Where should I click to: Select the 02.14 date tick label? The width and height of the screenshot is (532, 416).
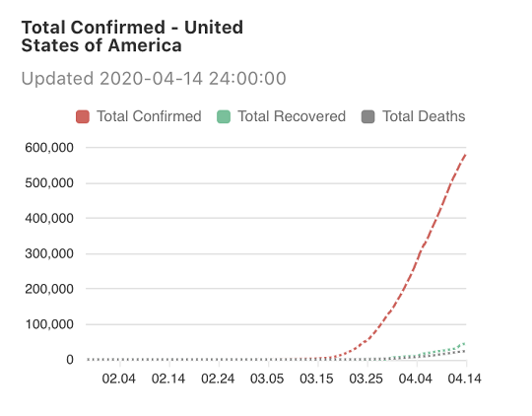pos(168,379)
